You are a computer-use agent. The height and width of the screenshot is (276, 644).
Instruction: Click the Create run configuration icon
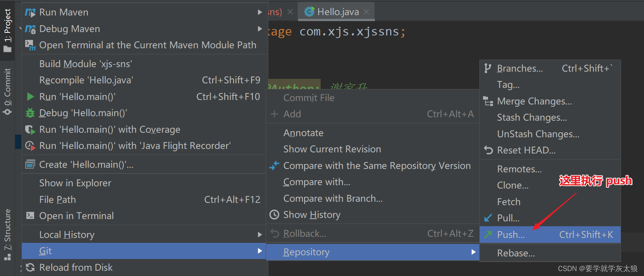(x=30, y=164)
